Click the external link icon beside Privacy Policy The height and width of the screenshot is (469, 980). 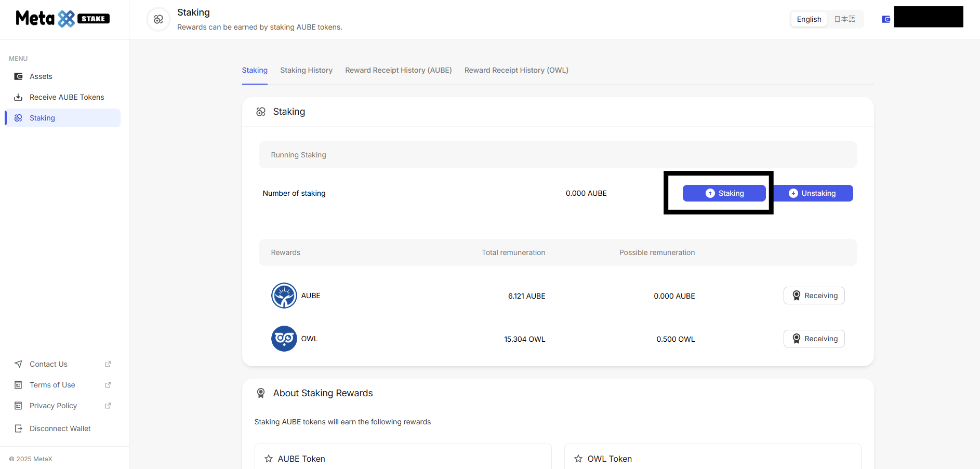coord(108,406)
